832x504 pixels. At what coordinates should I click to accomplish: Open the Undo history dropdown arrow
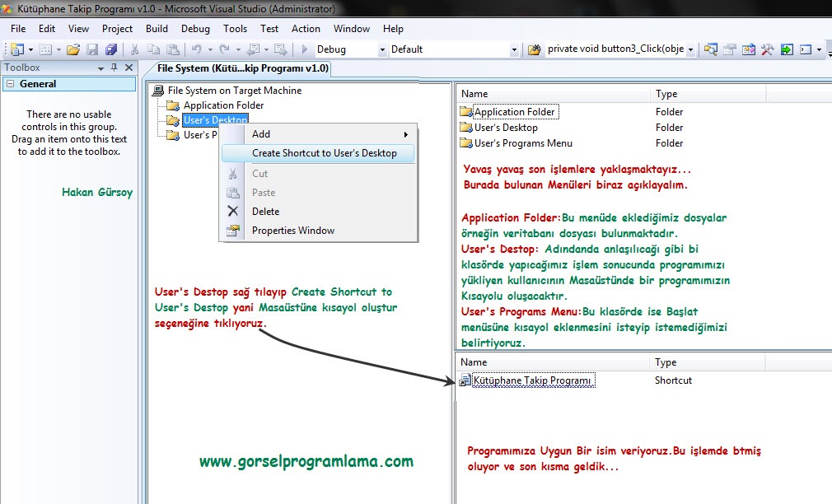(x=210, y=50)
